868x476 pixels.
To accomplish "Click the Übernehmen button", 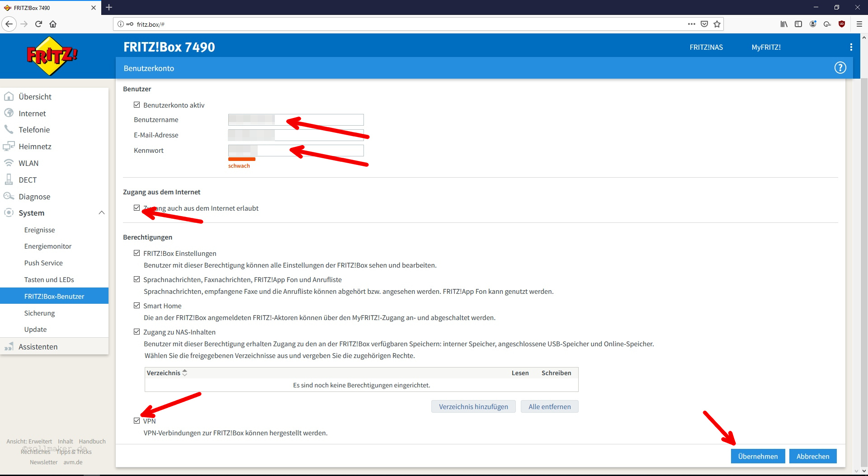I will click(758, 456).
